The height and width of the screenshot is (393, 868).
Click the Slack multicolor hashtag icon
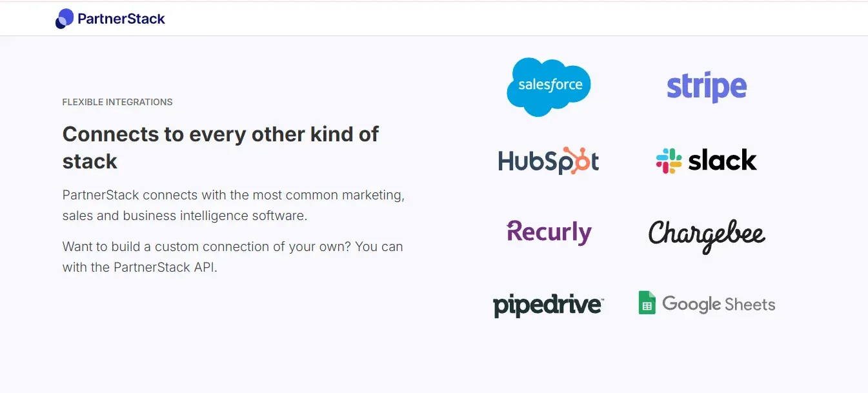669,161
